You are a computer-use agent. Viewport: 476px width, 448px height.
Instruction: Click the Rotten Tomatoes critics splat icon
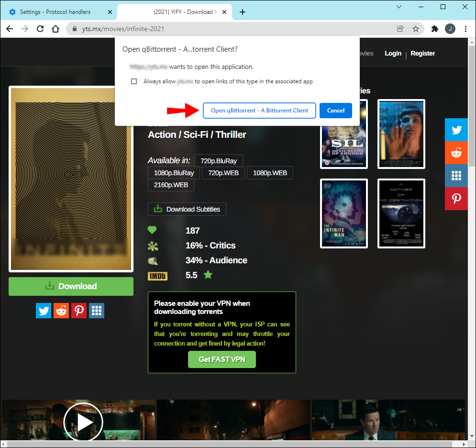tap(153, 246)
